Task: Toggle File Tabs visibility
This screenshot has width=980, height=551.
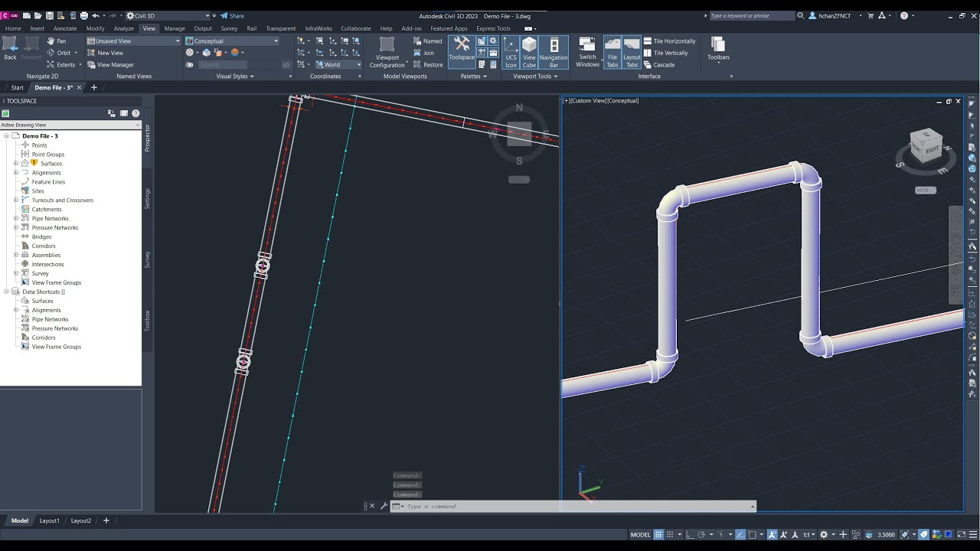Action: point(612,52)
